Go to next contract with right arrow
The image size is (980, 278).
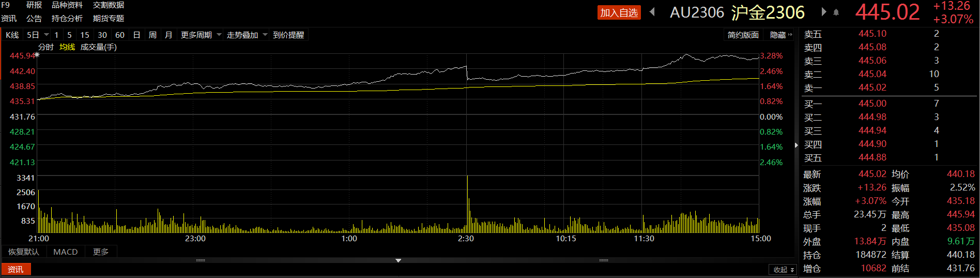coord(824,12)
